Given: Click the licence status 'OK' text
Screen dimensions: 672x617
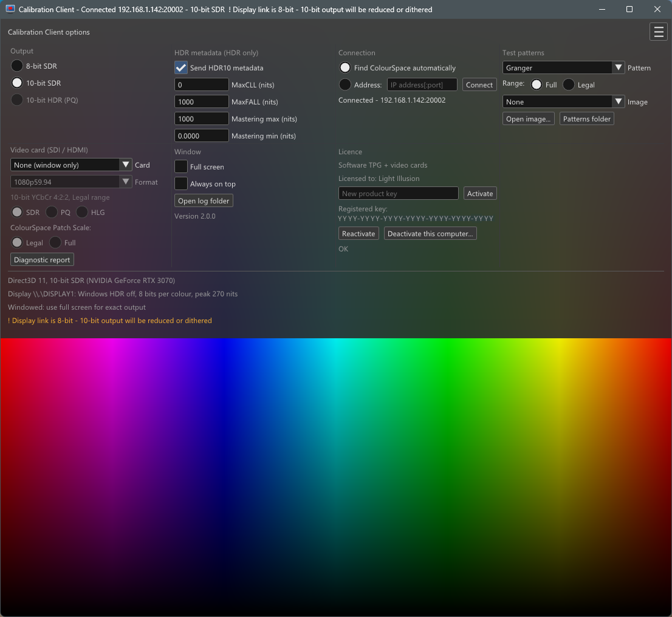Looking at the screenshot, I should point(343,249).
